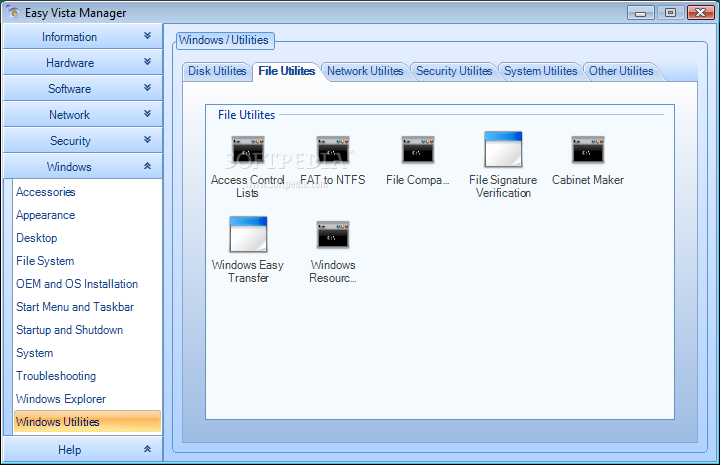Select the File Utilites tab

pos(287,71)
